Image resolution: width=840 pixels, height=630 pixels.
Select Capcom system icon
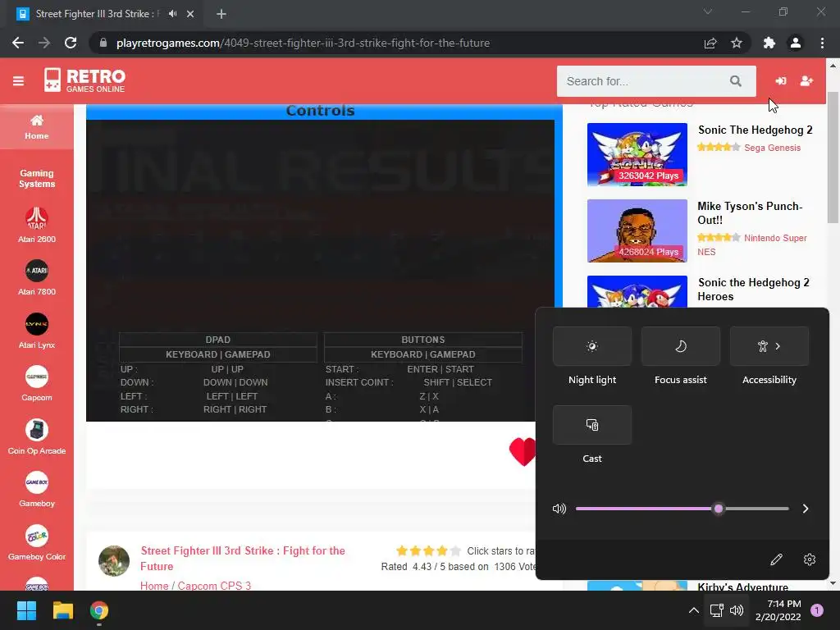tap(36, 377)
